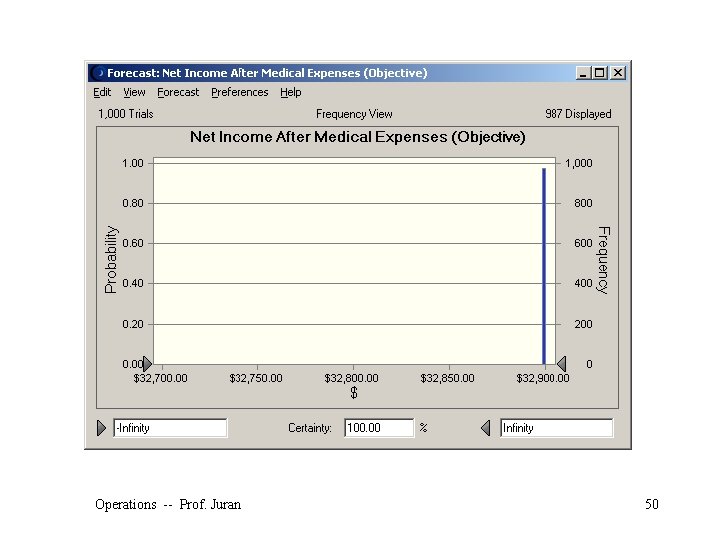Click the right certainty grabber on chart axis
This screenshot has width=720, height=540.
pos(561,364)
